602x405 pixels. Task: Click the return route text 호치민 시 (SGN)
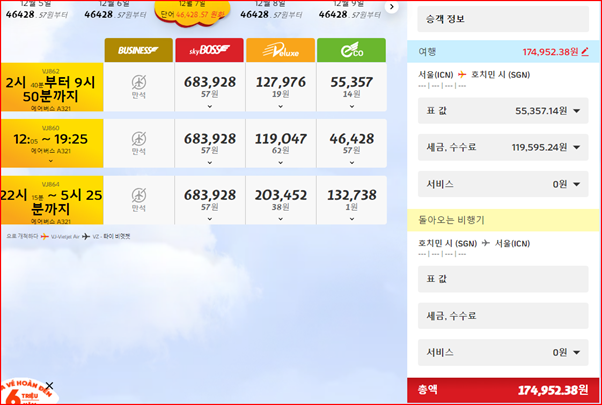coord(448,243)
